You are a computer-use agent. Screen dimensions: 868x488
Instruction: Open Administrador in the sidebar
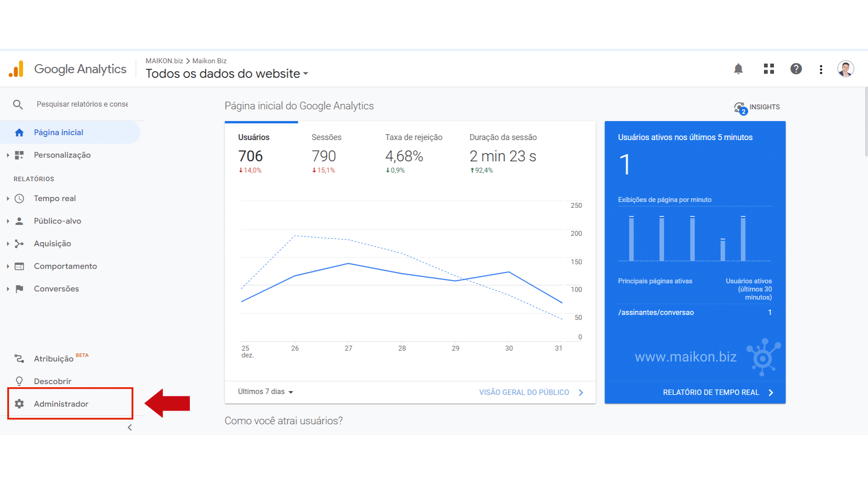pyautogui.click(x=70, y=404)
